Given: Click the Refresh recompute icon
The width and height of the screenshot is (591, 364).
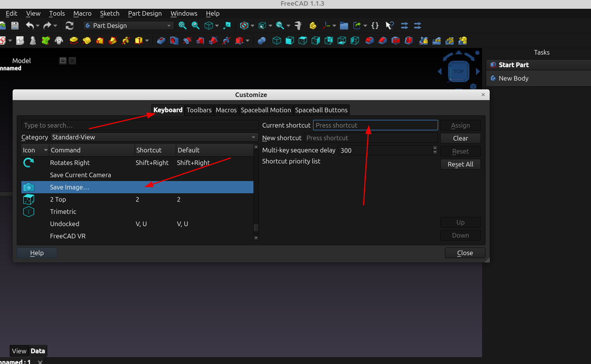Looking at the screenshot, I should click(70, 26).
